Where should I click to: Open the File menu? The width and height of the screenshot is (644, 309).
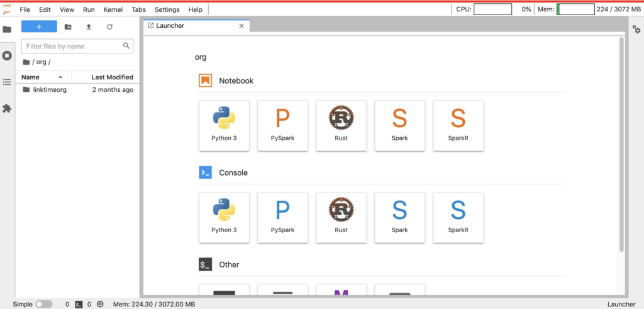pos(25,9)
